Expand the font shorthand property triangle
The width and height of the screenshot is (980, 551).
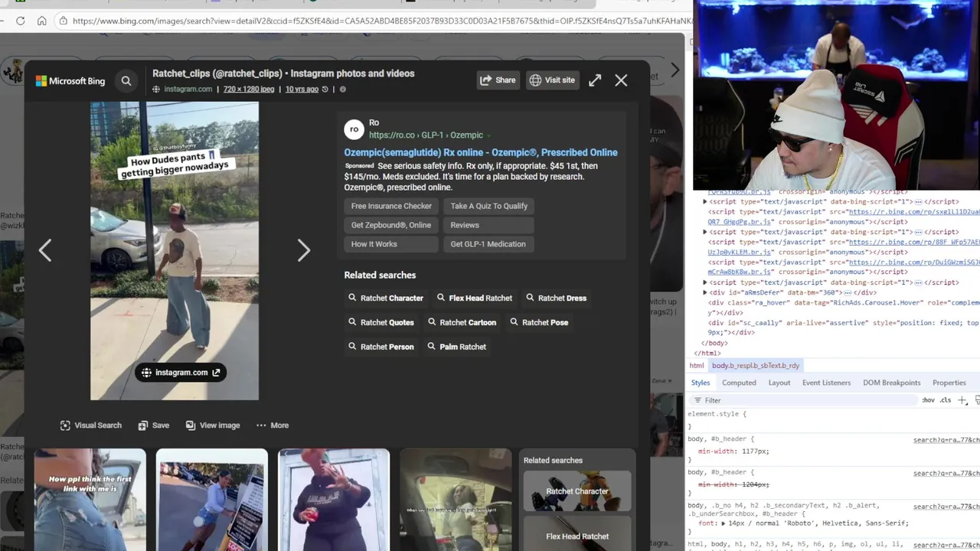tap(724, 523)
